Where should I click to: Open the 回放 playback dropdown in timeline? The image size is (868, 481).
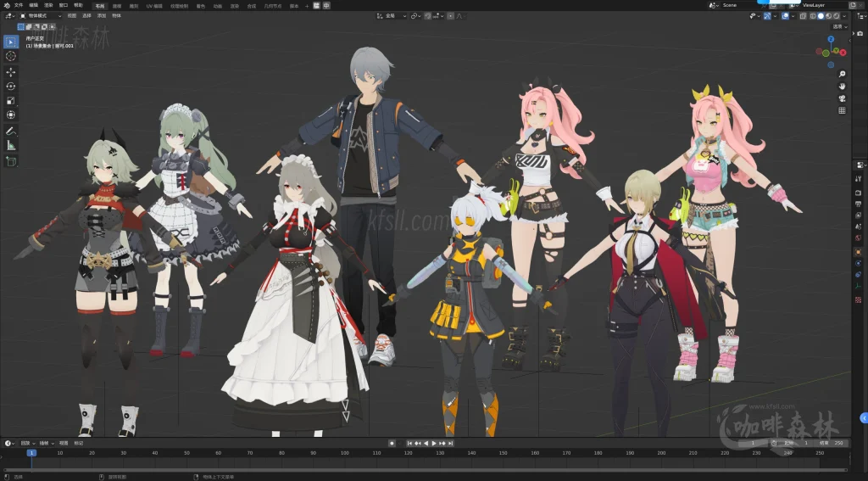point(28,444)
